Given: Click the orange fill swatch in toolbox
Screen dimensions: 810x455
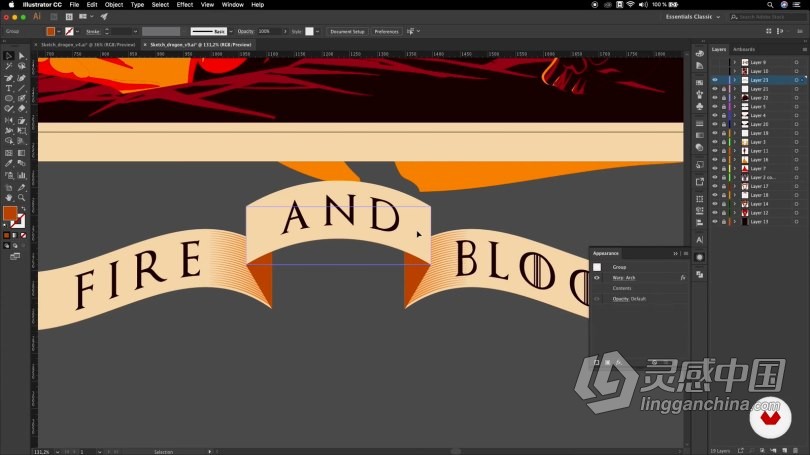Looking at the screenshot, I should pyautogui.click(x=10, y=213).
